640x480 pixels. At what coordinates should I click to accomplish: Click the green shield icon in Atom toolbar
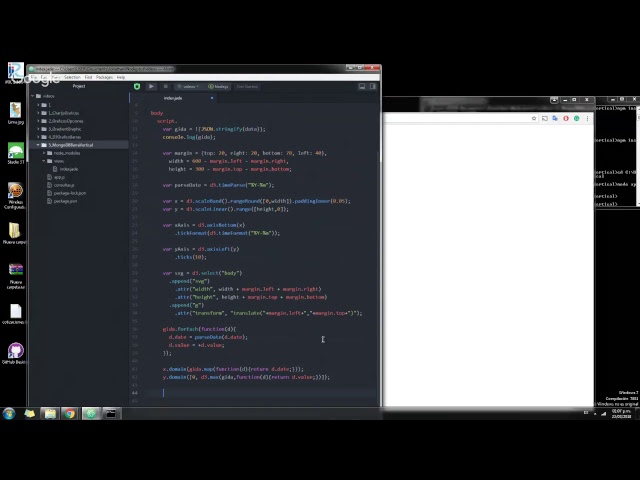click(x=137, y=86)
